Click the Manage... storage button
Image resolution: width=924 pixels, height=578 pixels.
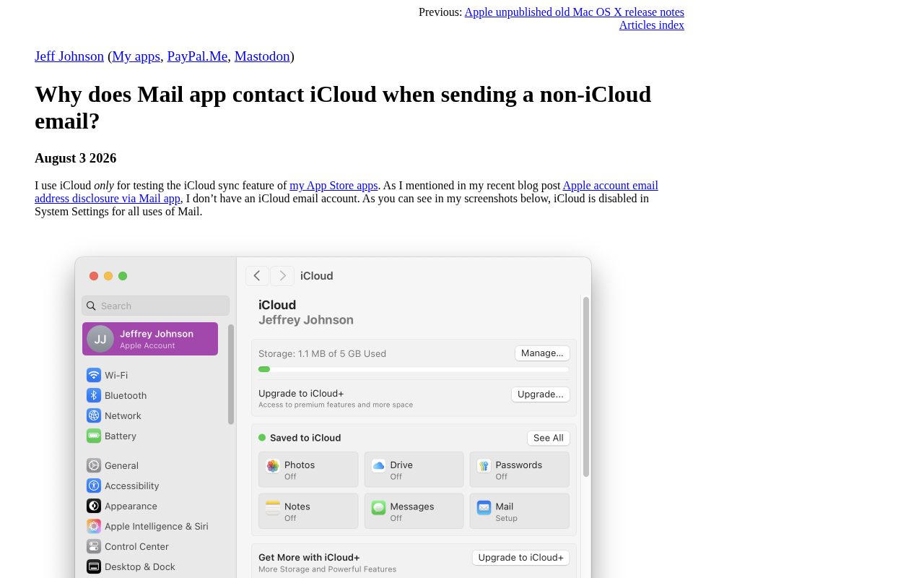(542, 353)
